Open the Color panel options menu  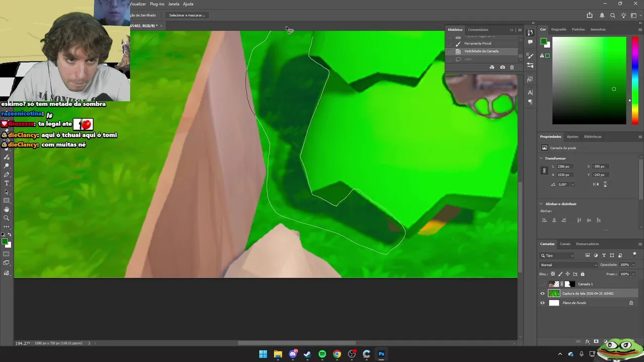click(640, 30)
